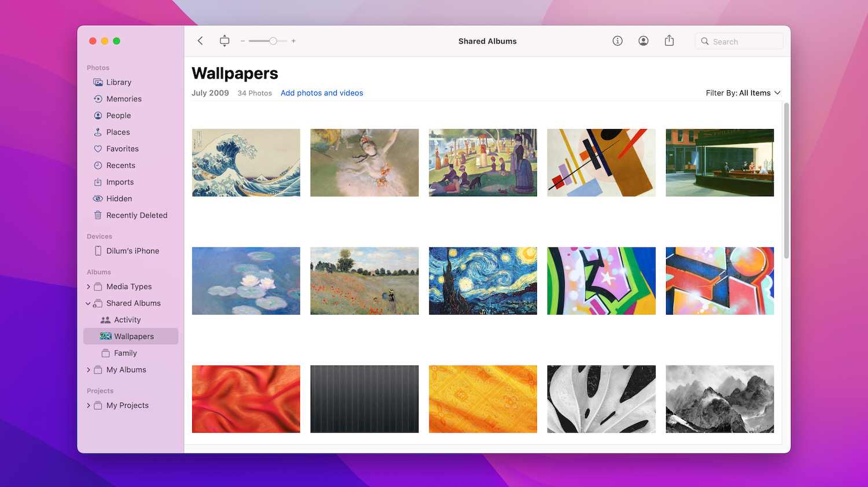Select the black and white leaf thumbnail
The height and width of the screenshot is (487, 868).
coord(601,399)
